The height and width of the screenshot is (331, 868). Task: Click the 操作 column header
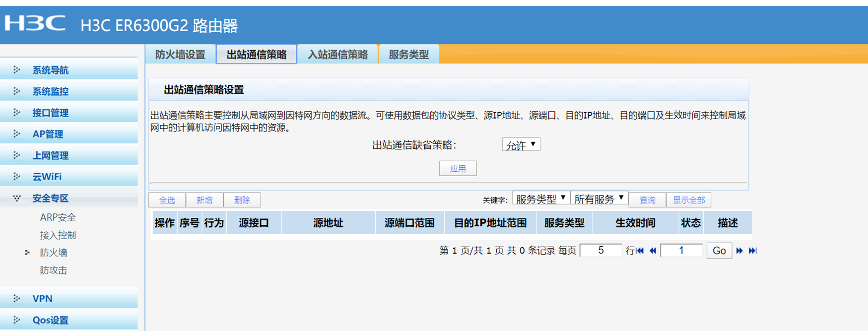164,223
